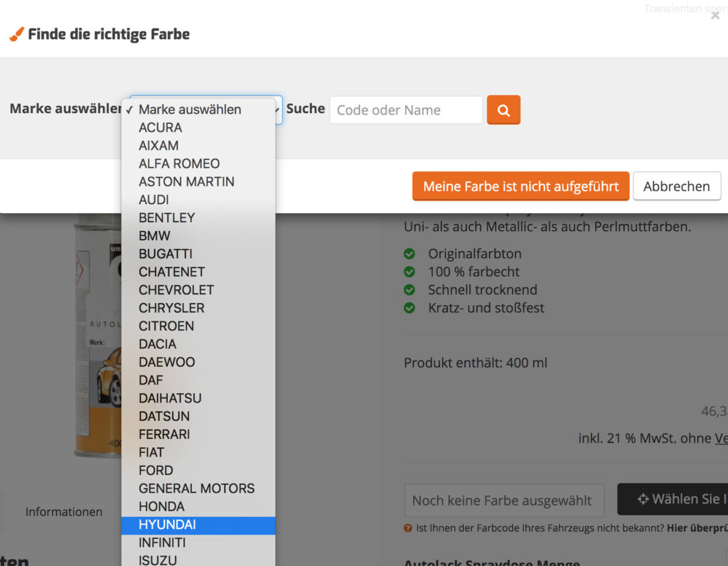Choose DAF from the dropdown

coord(198,380)
